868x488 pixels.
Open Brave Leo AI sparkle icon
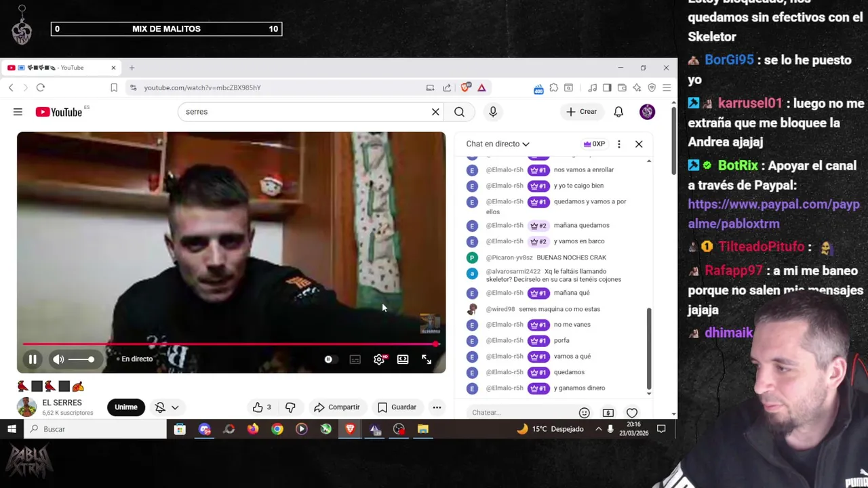[637, 87]
